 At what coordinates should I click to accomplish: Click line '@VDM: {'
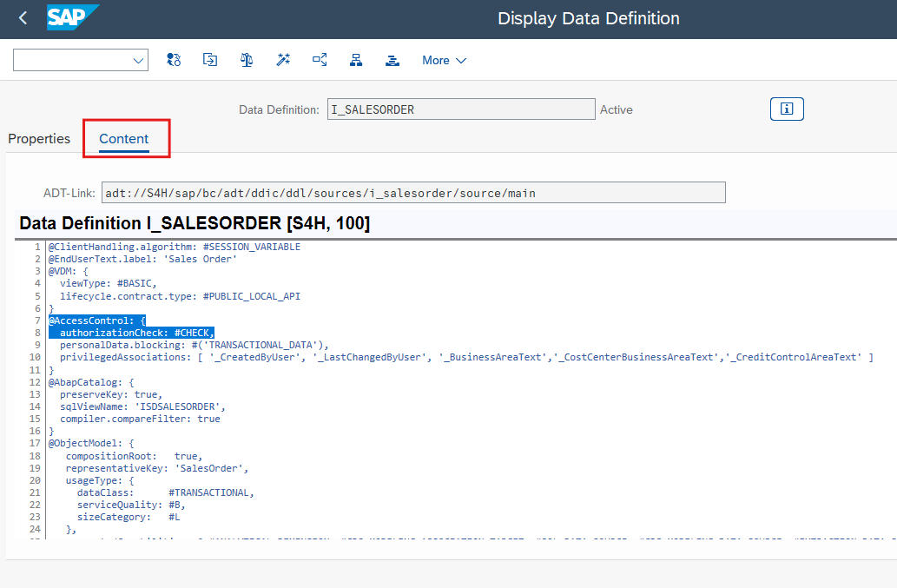(x=68, y=271)
